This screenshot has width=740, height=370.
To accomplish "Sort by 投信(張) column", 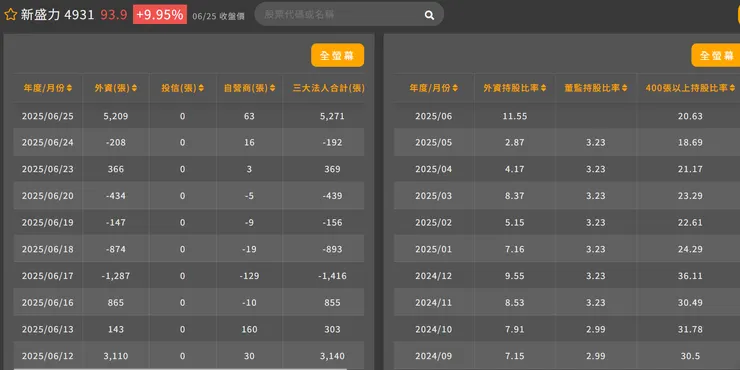I will coord(183,88).
